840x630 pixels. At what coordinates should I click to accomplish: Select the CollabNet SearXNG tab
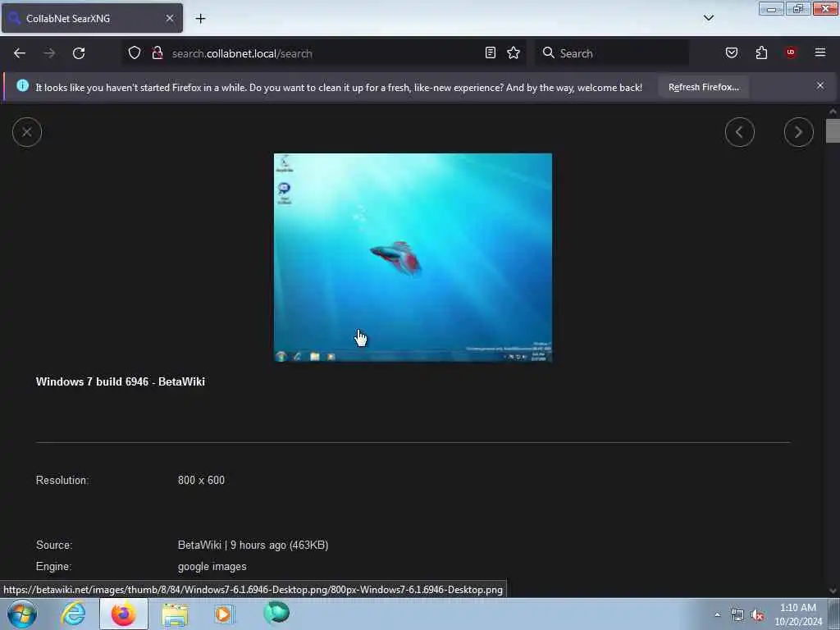point(92,18)
